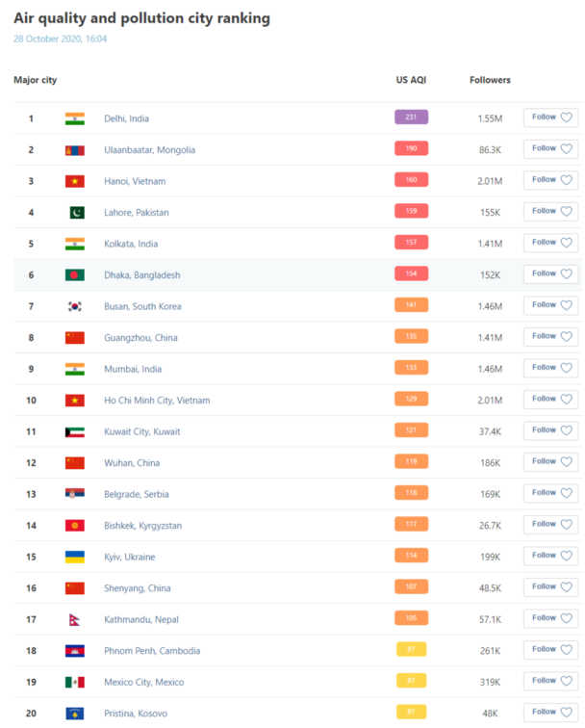Toggle Follow for Hanoi, Vietnam
The height and width of the screenshot is (728, 585).
[550, 180]
